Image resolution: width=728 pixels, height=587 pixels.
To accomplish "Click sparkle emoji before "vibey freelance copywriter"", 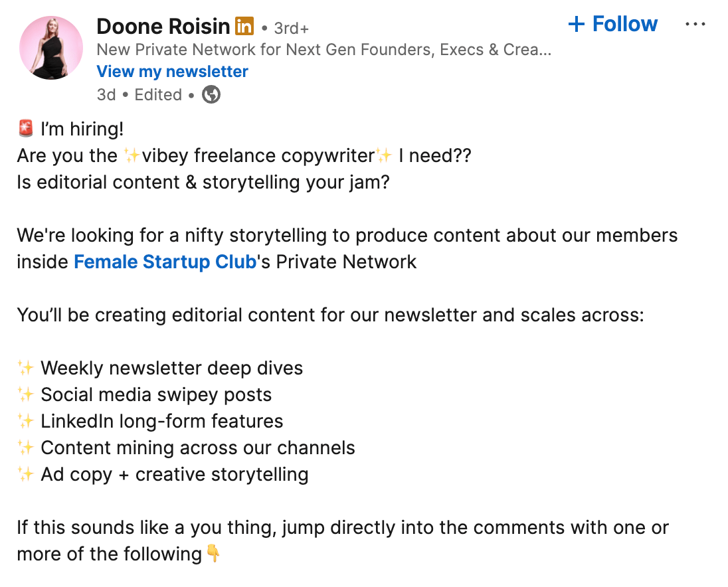I will (x=132, y=155).
